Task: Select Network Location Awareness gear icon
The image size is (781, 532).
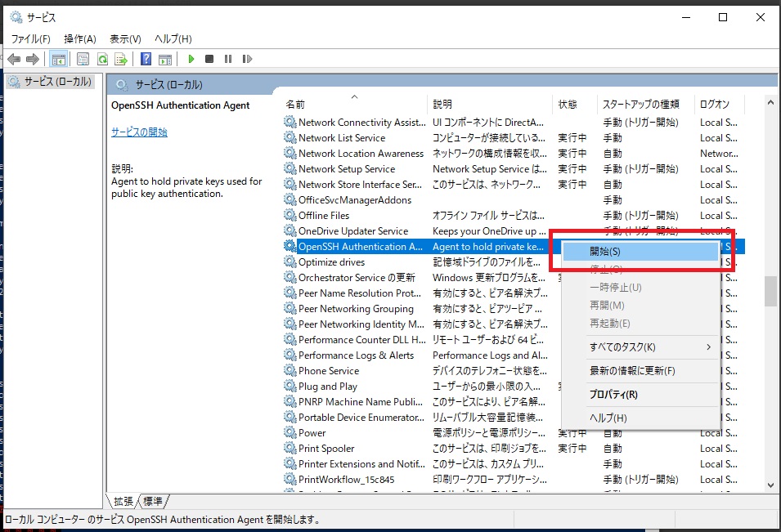Action: click(x=290, y=153)
